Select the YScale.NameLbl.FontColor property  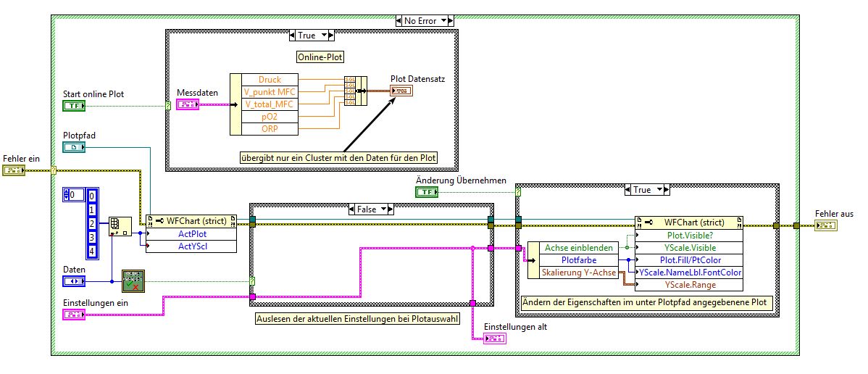(689, 272)
